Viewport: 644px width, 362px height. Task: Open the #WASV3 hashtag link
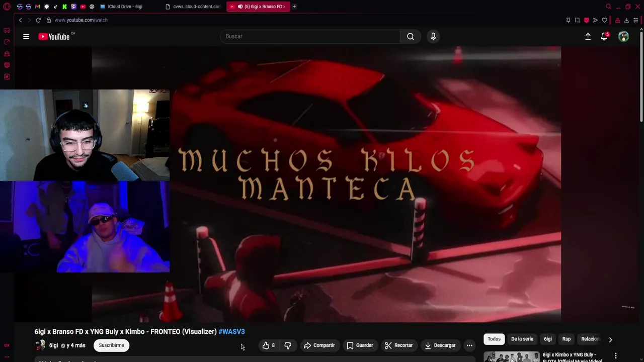pyautogui.click(x=231, y=332)
